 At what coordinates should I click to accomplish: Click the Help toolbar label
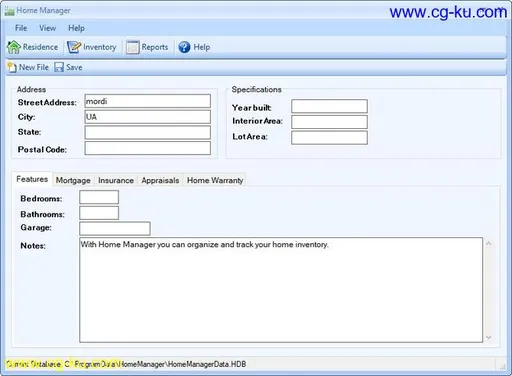pos(202,47)
